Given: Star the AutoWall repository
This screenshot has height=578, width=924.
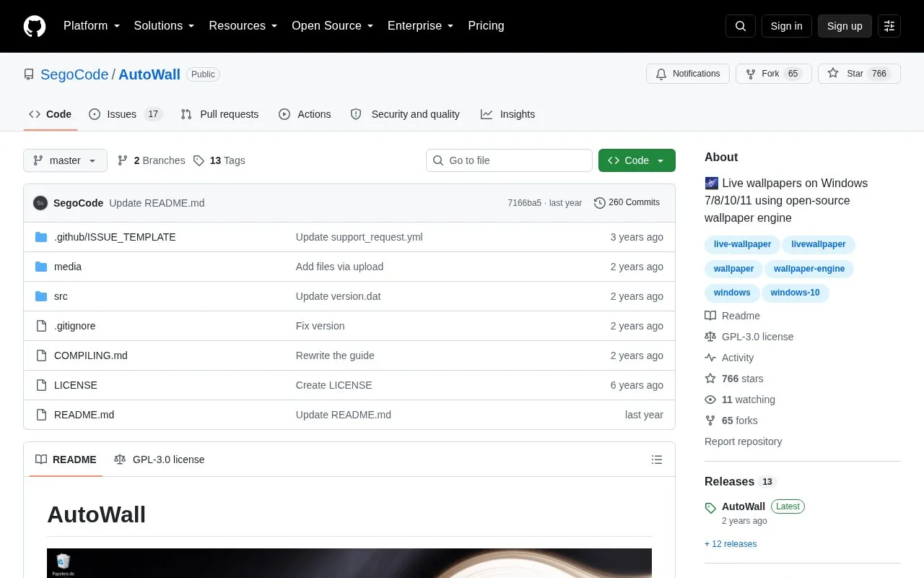Looking at the screenshot, I should [x=859, y=74].
